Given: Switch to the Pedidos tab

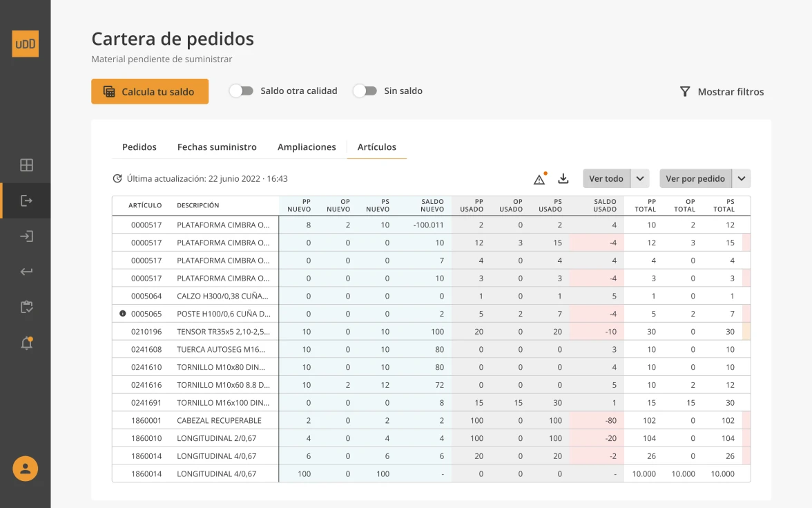Looking at the screenshot, I should click(x=139, y=147).
